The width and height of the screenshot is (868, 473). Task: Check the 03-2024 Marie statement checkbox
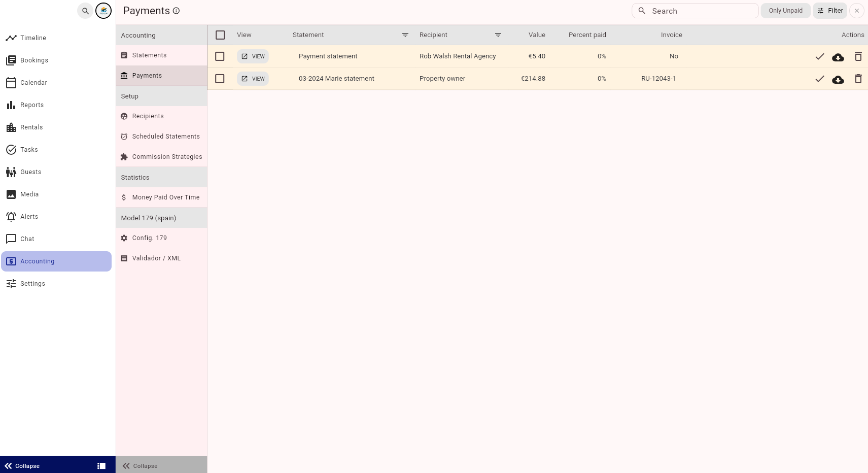point(220,79)
